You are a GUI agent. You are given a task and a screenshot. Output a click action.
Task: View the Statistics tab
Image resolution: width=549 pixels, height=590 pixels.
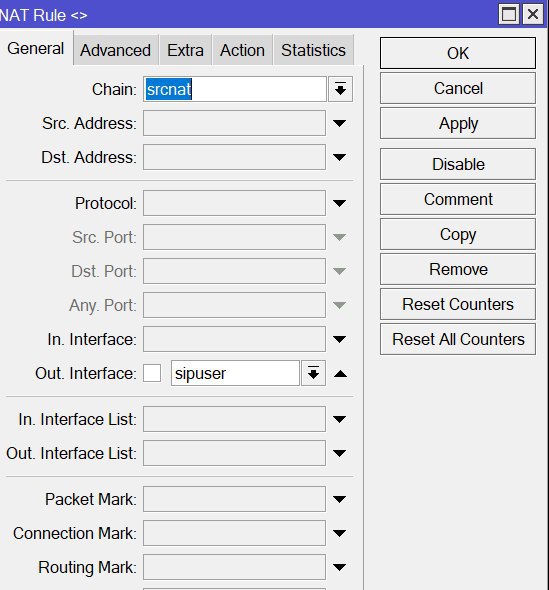point(313,50)
